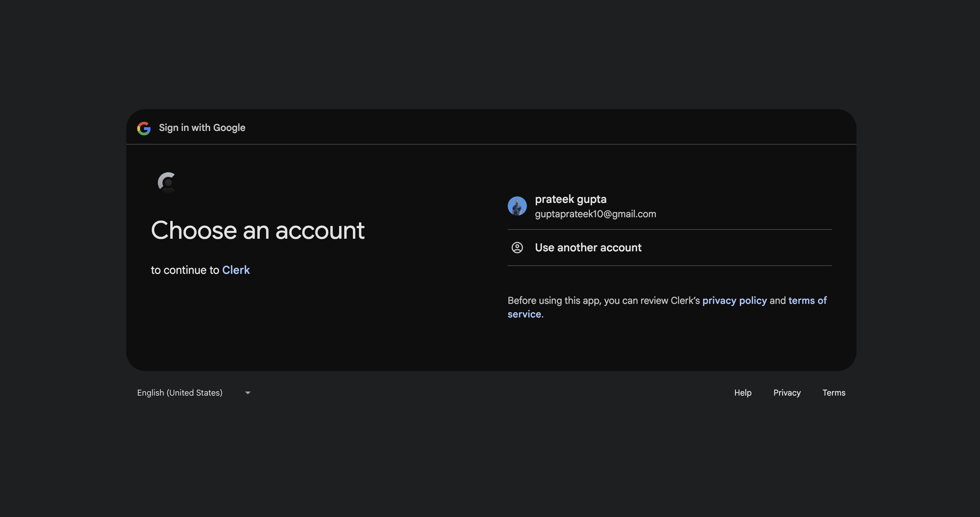
Task: Click the language dropdown arrow
Action: pos(248,393)
